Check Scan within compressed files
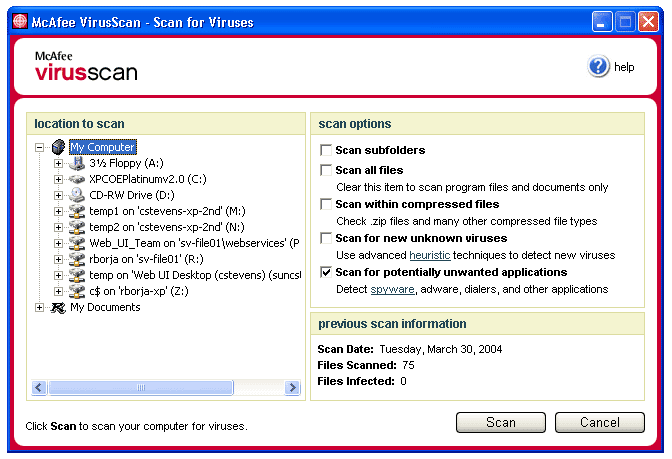Image resolution: width=672 pixels, height=459 pixels. tap(326, 204)
